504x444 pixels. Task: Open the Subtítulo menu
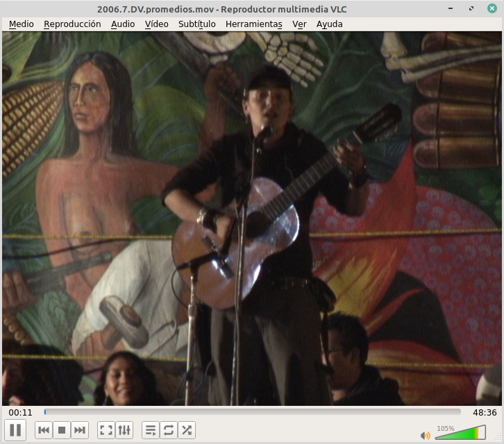[196, 24]
